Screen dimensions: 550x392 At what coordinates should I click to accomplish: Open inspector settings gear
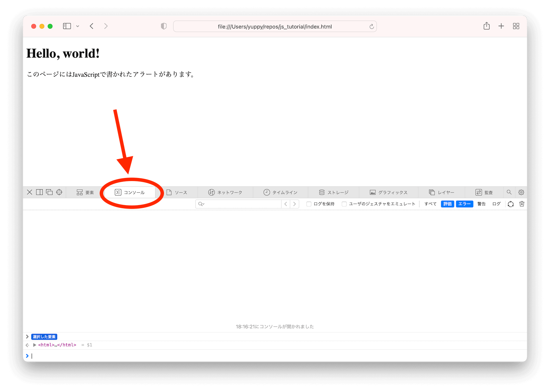521,192
